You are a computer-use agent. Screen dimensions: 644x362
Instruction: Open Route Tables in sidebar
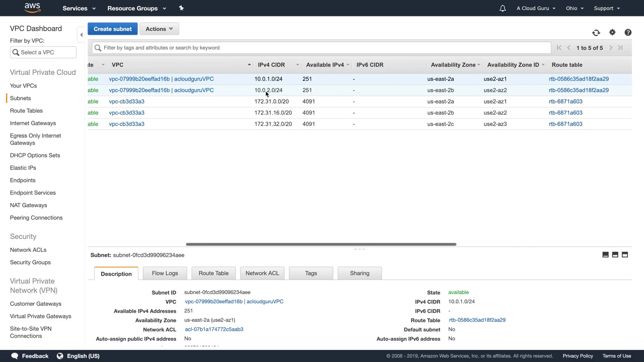(26, 111)
